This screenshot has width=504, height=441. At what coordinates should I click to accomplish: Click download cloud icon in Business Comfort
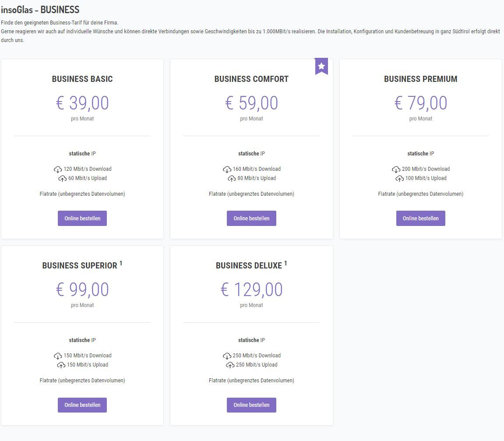coord(227,169)
